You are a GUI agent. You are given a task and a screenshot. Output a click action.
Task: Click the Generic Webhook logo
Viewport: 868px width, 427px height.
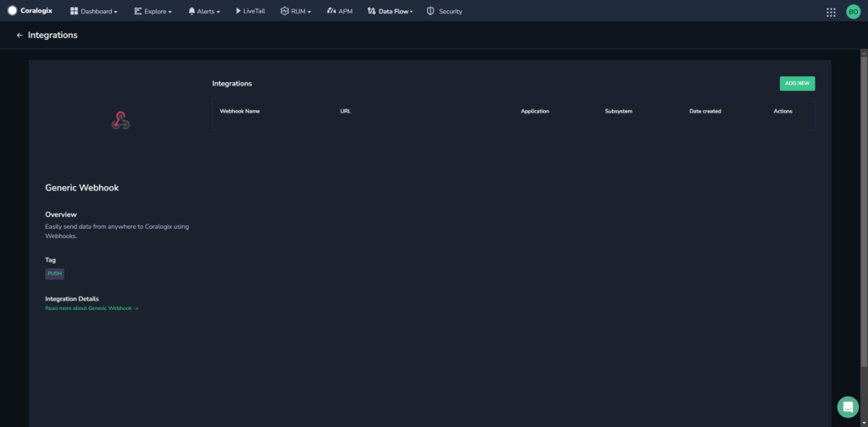(120, 120)
